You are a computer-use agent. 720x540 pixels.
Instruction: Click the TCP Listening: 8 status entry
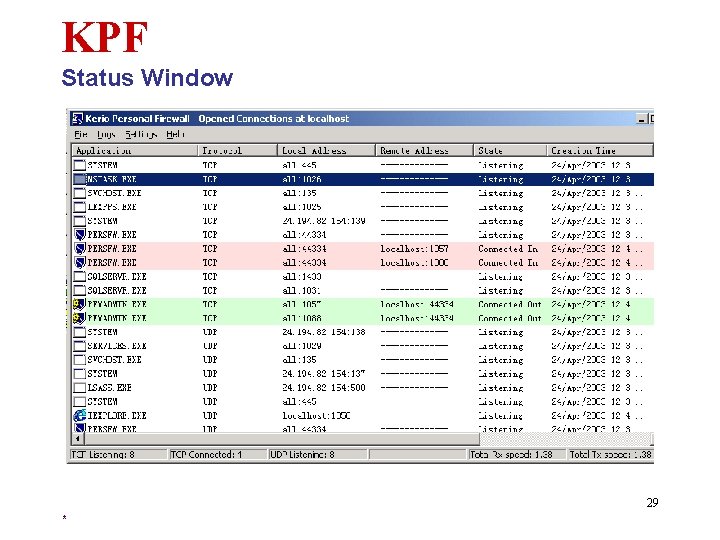coord(118,455)
